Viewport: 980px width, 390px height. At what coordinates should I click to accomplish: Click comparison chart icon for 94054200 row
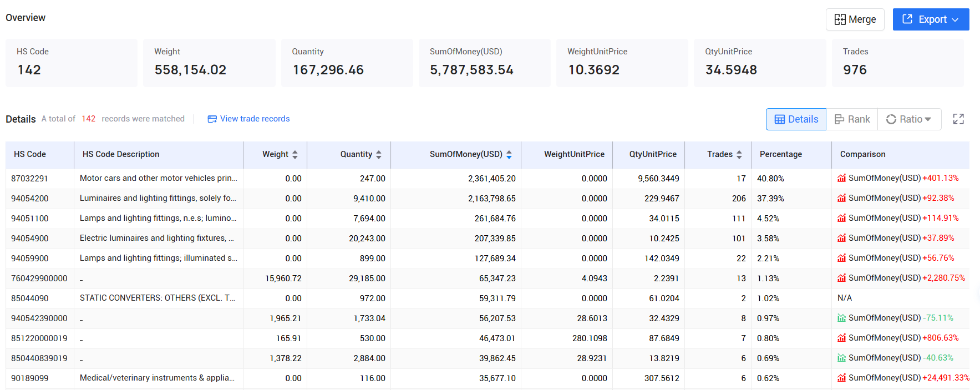pos(842,198)
